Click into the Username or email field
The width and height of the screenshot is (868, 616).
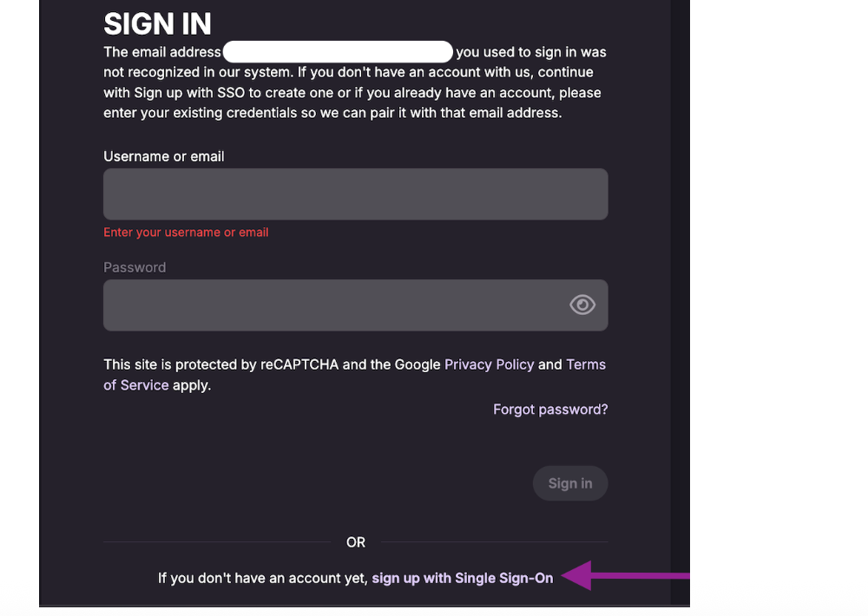[355, 194]
